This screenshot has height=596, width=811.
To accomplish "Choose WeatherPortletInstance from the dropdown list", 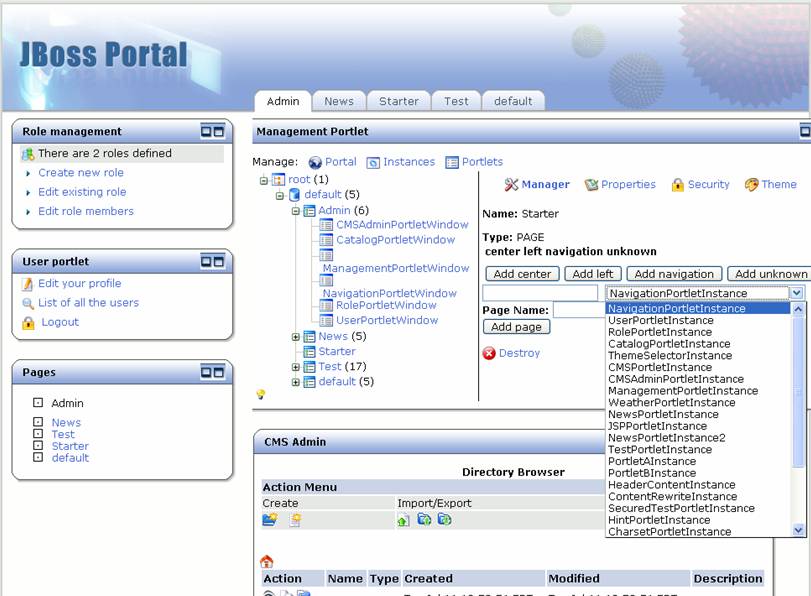I will [697, 403].
